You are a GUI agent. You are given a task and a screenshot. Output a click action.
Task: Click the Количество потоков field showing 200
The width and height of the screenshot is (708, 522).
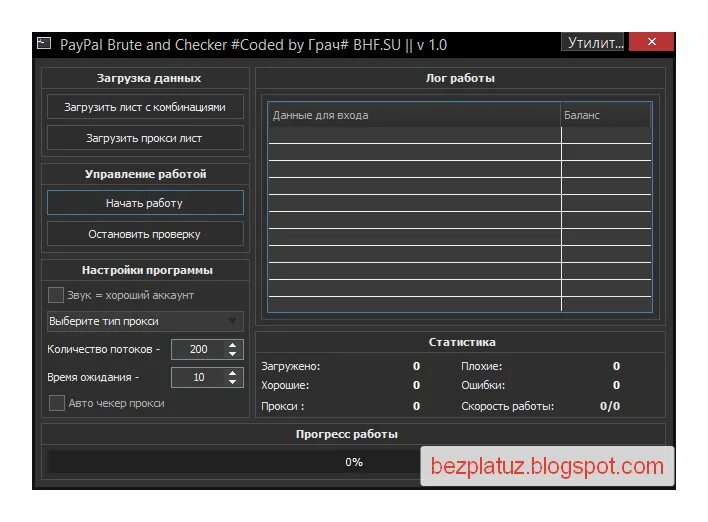199,350
